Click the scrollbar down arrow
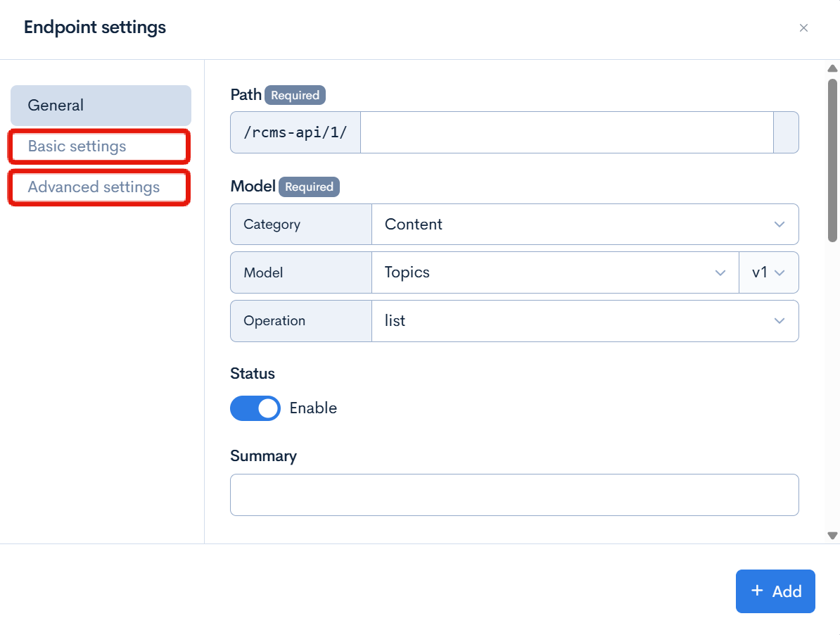 832,536
